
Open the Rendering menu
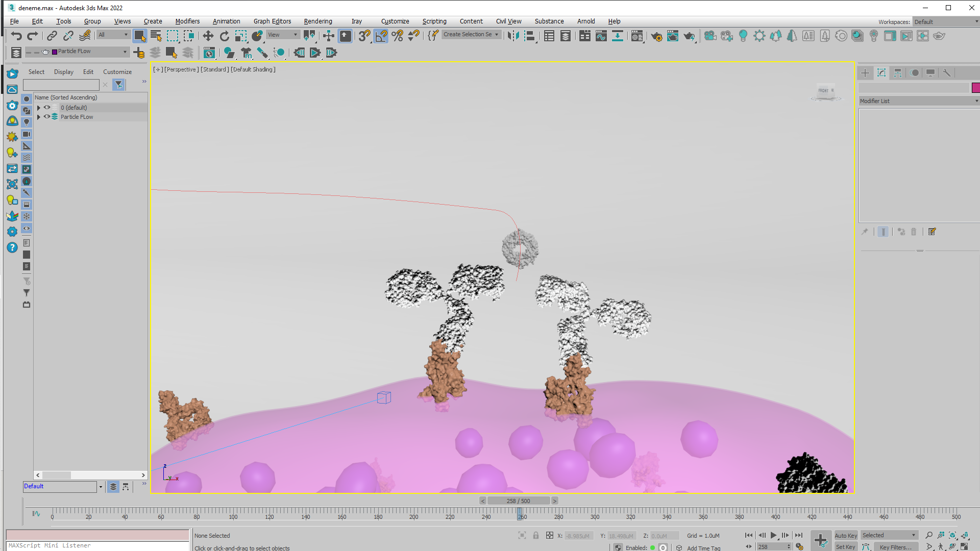(x=317, y=21)
